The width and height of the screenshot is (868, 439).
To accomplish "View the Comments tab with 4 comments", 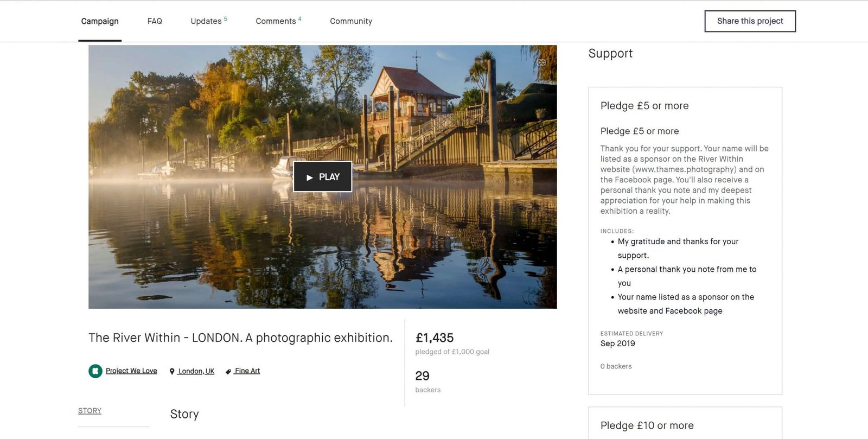I will [x=276, y=21].
